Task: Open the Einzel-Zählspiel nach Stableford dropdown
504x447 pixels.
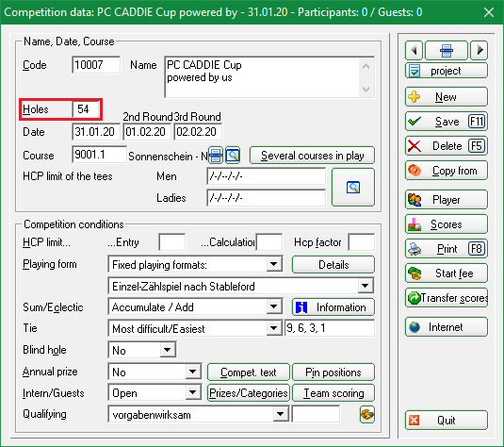Action: point(366,286)
